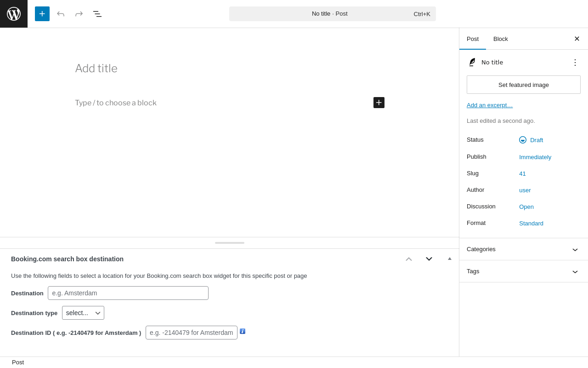Move Booking.com panel down
Image resolution: width=588 pixels, height=368 pixels.
click(429, 259)
